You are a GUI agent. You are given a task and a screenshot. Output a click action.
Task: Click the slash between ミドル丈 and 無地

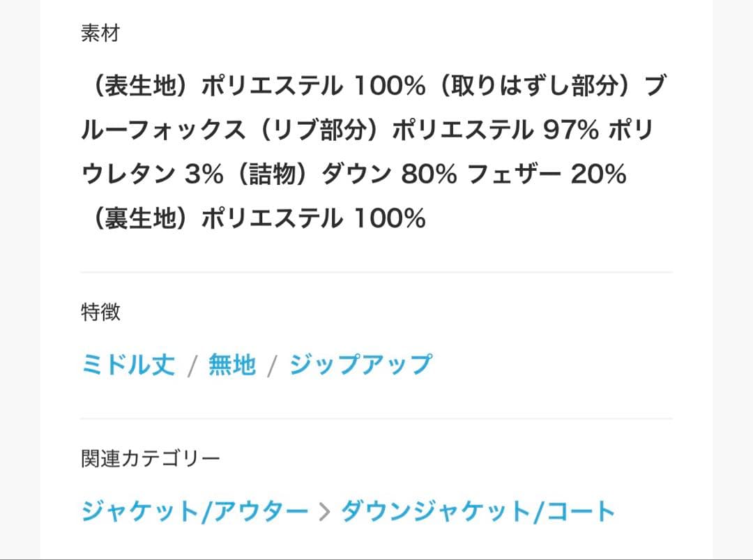point(192,366)
